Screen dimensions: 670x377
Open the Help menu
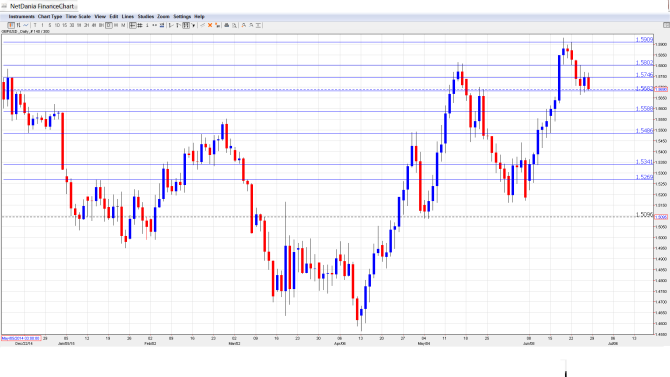point(199,17)
